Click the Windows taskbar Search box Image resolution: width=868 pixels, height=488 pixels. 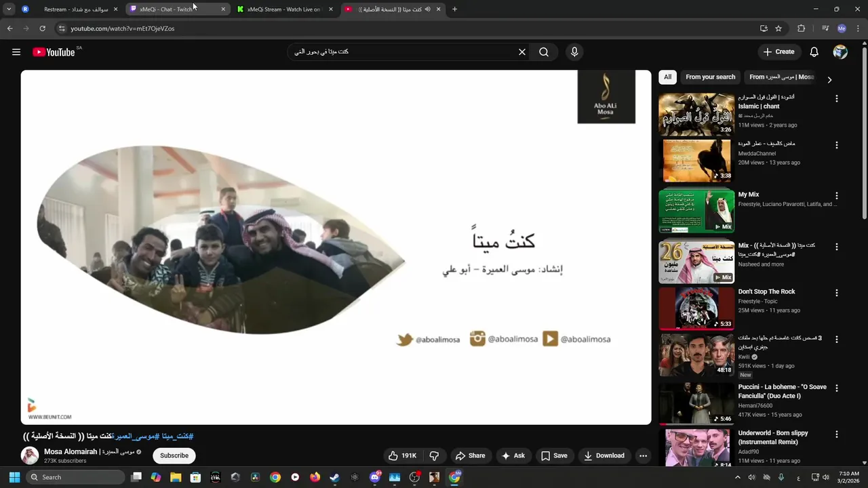point(75,477)
